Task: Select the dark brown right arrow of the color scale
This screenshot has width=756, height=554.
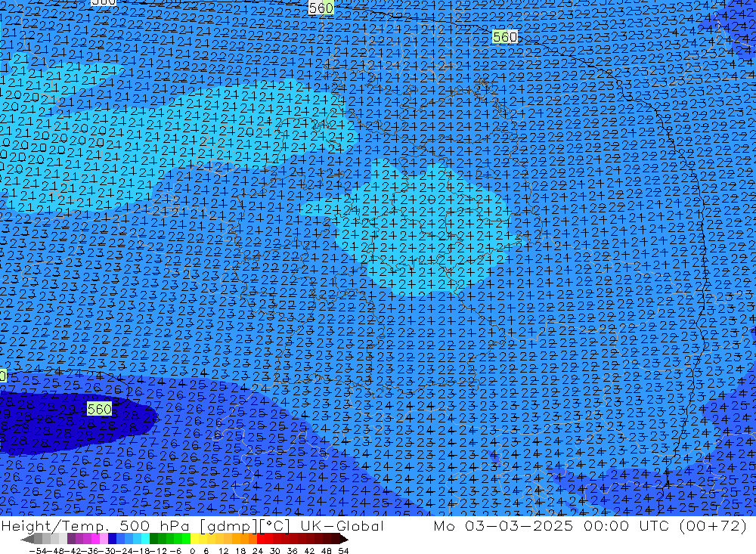Action: click(x=343, y=540)
